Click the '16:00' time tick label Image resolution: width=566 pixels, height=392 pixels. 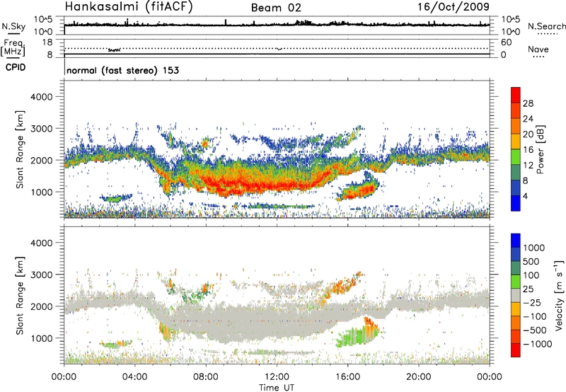347,376
